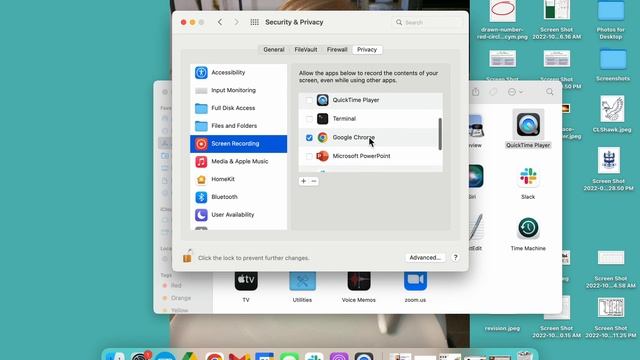Open Files and Folders category
Screen dimensions: 640x360
(238, 126)
